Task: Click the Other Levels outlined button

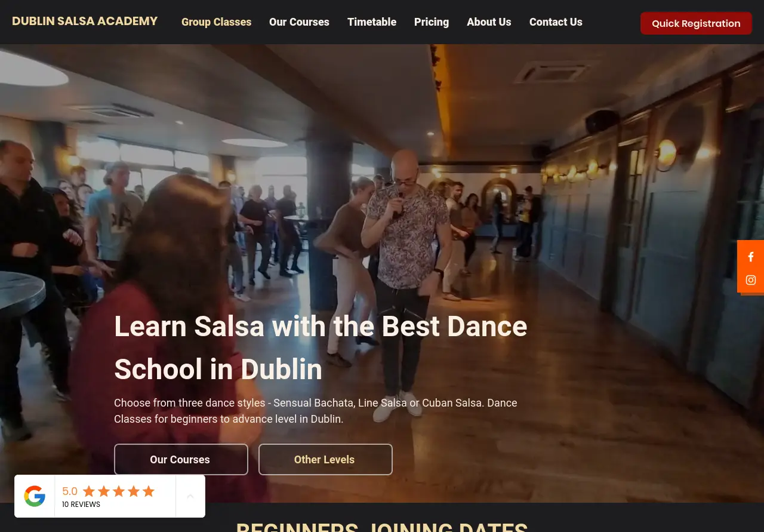Action: (325, 459)
